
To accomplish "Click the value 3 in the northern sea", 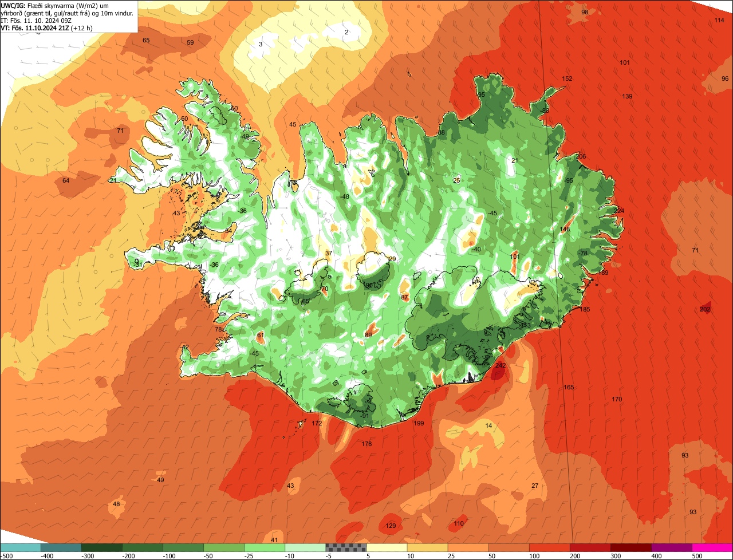I will pyautogui.click(x=261, y=45).
